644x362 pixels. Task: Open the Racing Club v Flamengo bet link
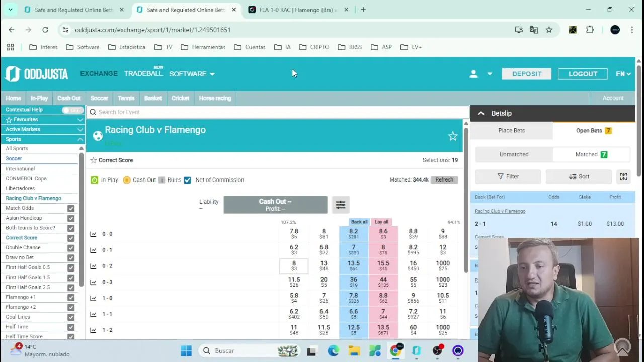click(x=500, y=211)
